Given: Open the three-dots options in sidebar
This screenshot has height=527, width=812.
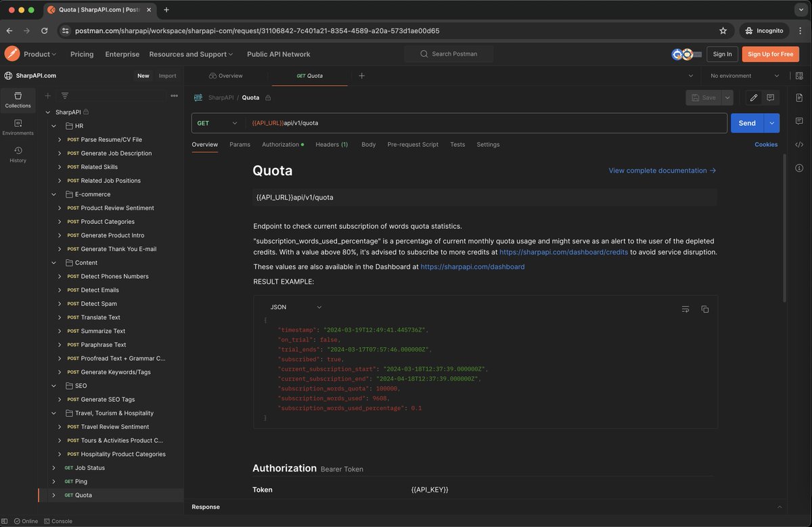Looking at the screenshot, I should tap(174, 96).
